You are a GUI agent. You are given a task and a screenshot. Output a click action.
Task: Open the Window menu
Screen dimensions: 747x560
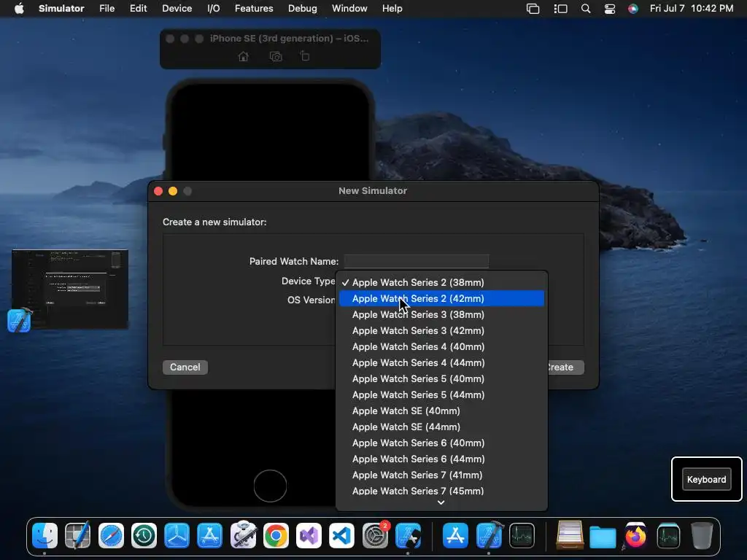tap(349, 9)
